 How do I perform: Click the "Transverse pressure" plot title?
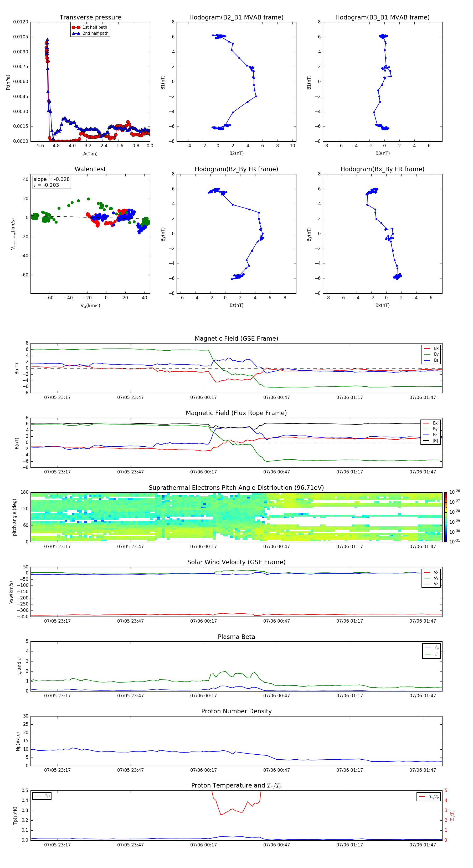point(90,18)
